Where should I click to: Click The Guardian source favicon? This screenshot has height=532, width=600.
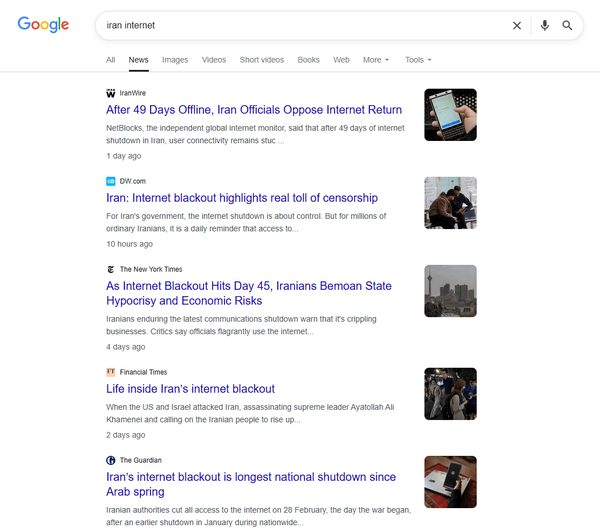tap(111, 460)
